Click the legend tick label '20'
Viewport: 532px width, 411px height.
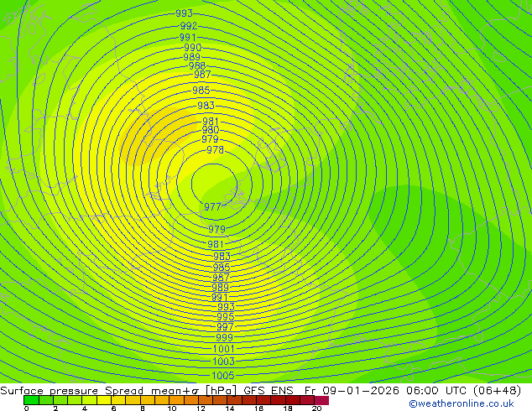pos(317,408)
